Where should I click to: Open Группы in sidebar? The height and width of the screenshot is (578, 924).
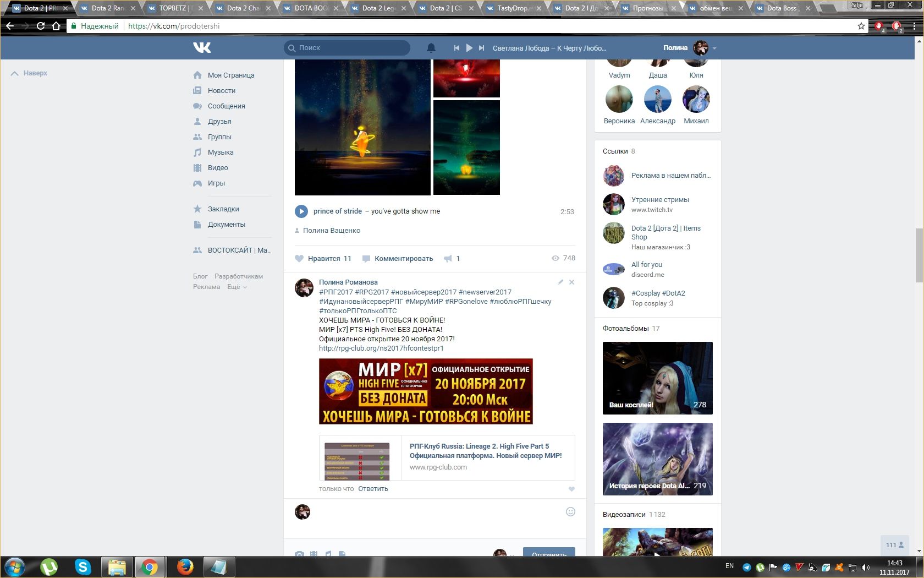(219, 137)
